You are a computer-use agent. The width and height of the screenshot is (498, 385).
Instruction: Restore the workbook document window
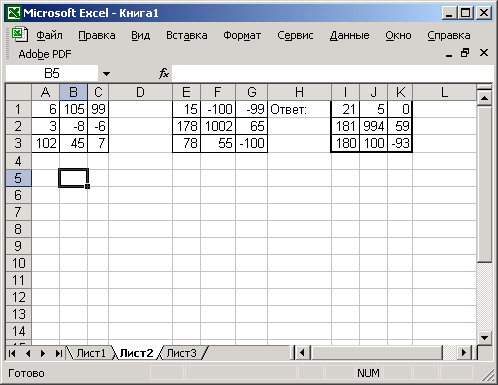point(465,53)
